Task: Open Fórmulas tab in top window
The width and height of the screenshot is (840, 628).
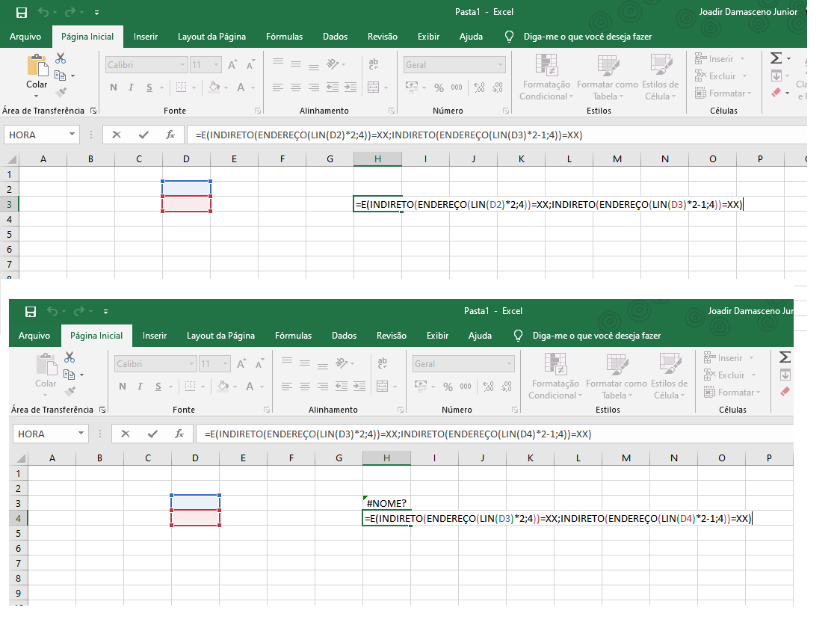Action: click(285, 37)
